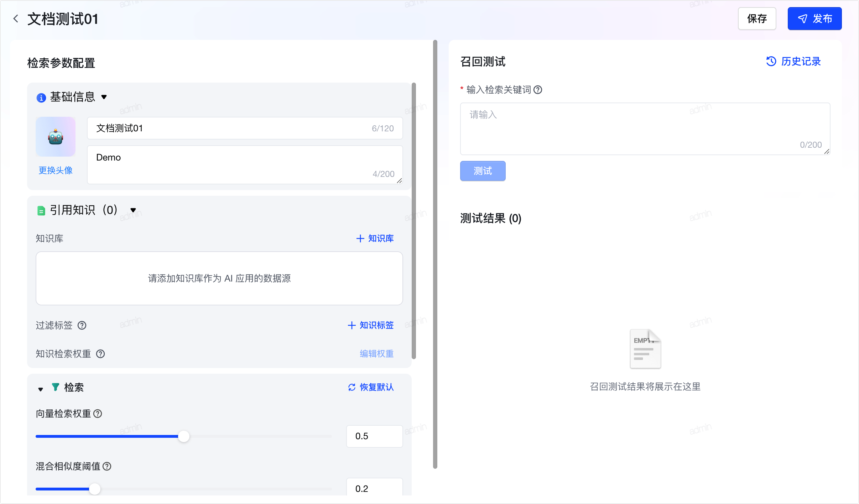This screenshot has height=504, width=859.
Task: Click the 0.5 vector weight value box
Action: [375, 436]
